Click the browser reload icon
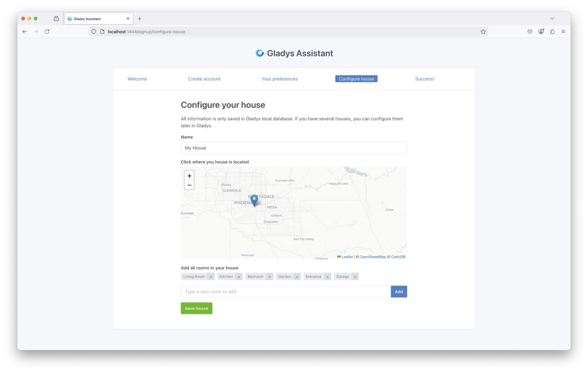The width and height of the screenshot is (588, 373). (47, 32)
